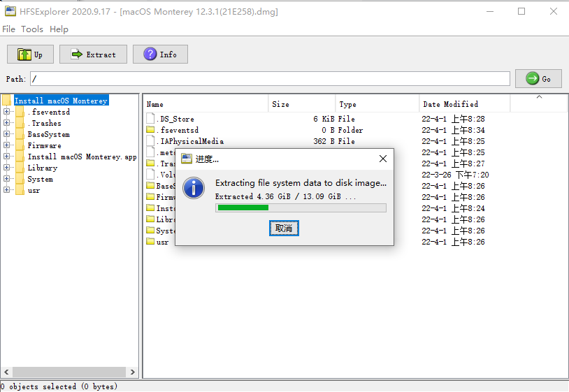
Task: Select Firmware folder in tree
Action: 44,145
